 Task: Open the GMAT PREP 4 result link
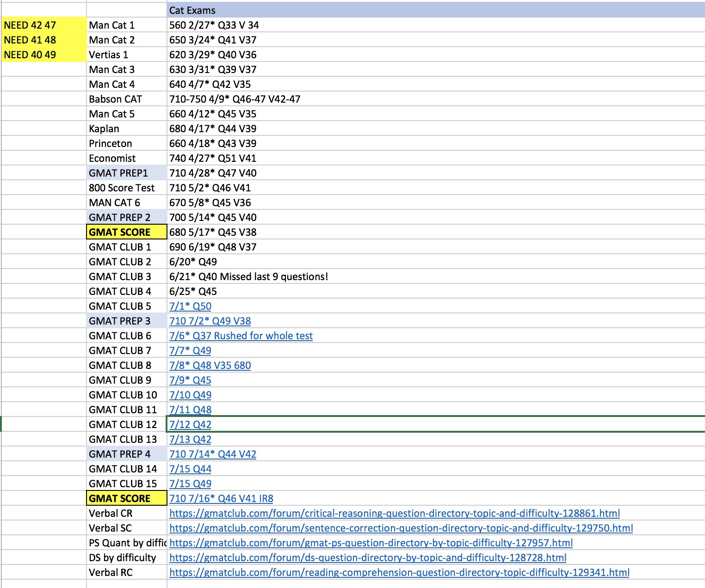tap(212, 454)
